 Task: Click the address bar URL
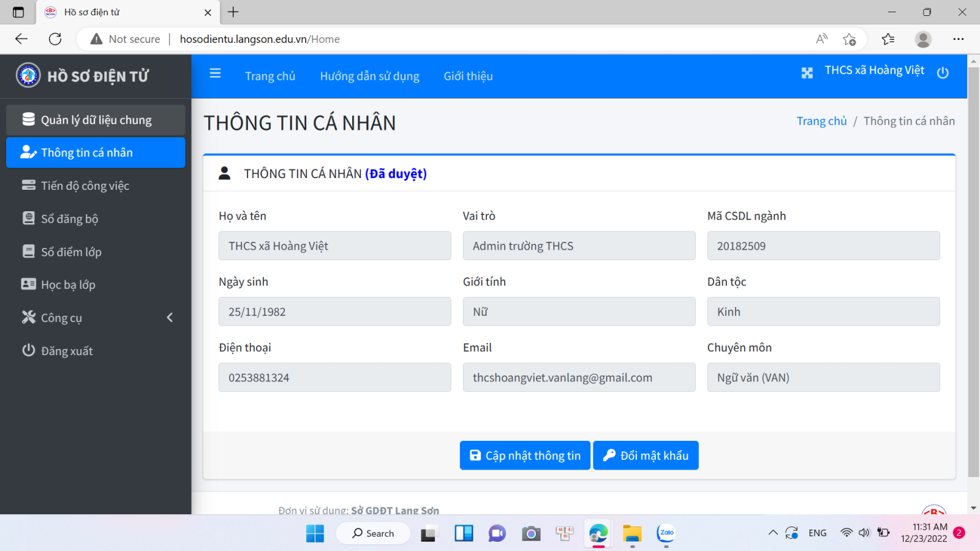pyautogui.click(x=260, y=39)
